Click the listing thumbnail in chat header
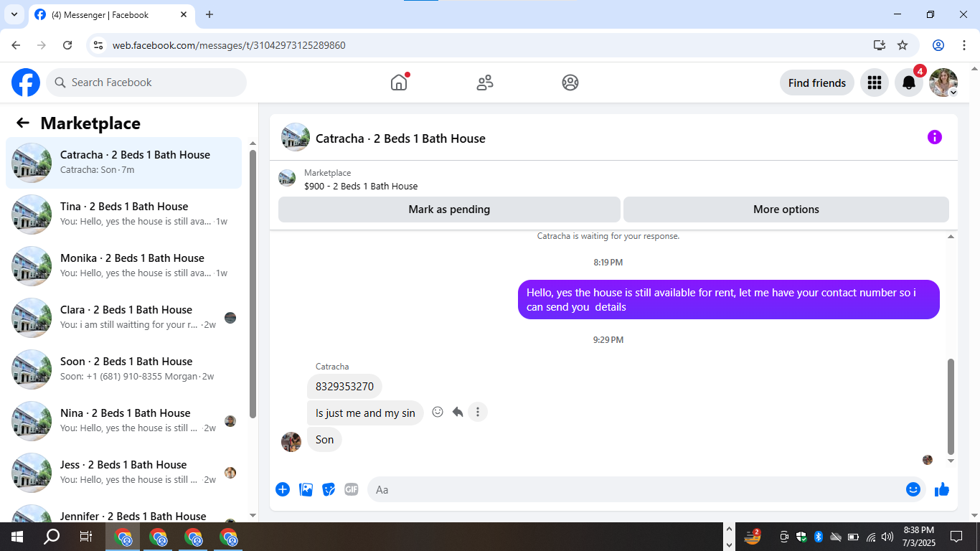This screenshot has width=980, height=551. pyautogui.click(x=296, y=137)
